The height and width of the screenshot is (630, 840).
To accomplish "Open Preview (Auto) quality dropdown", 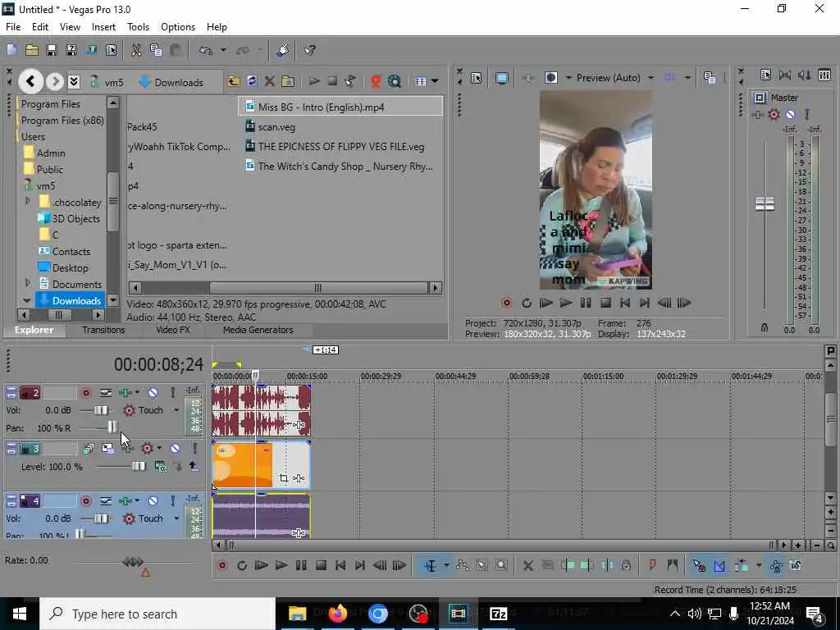I will pos(651,78).
